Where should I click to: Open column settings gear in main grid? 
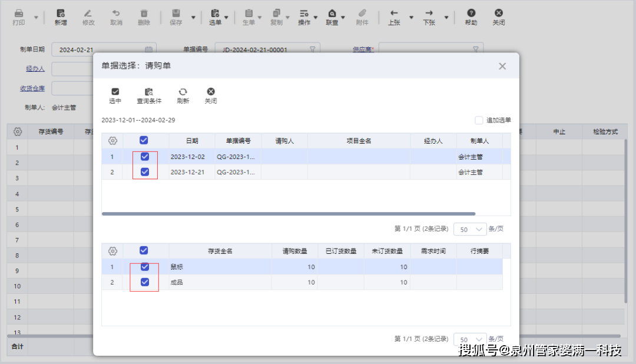18,131
